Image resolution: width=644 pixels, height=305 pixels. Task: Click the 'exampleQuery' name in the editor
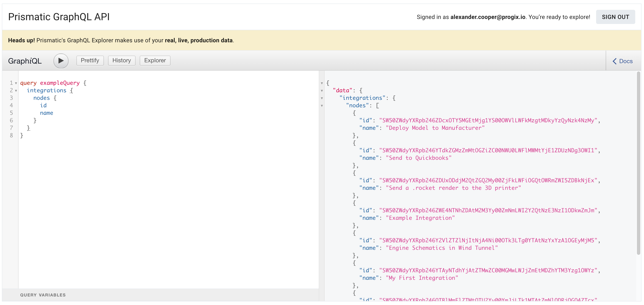(60, 83)
